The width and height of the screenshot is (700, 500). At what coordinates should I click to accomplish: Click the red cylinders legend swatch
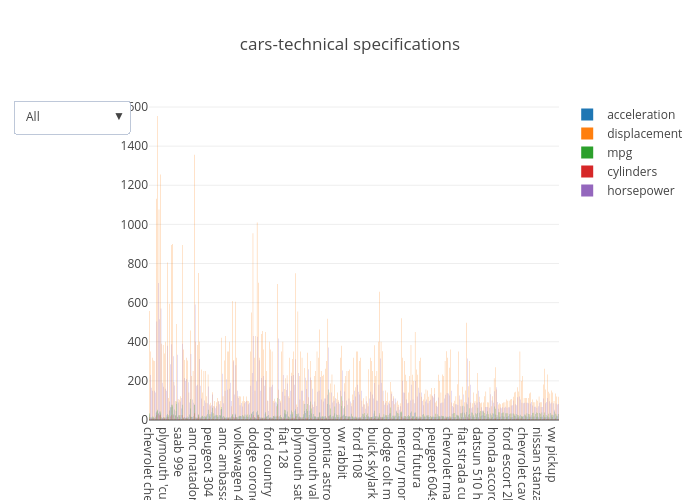tap(587, 172)
